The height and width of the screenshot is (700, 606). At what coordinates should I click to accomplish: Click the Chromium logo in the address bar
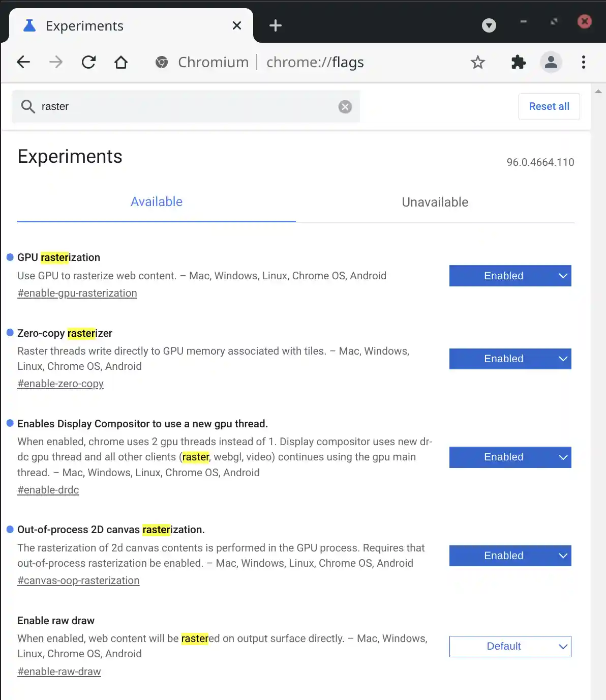click(x=162, y=62)
